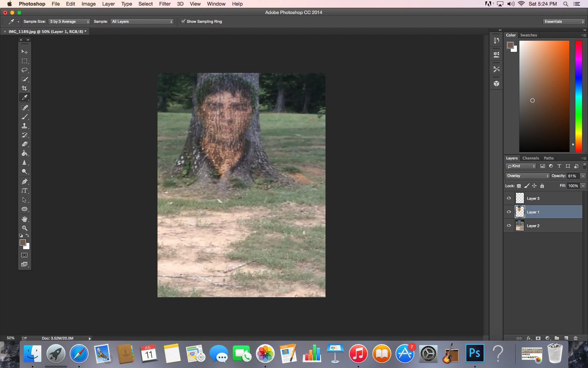Create a new layer icon
This screenshot has width=588, height=368.
click(x=566, y=338)
